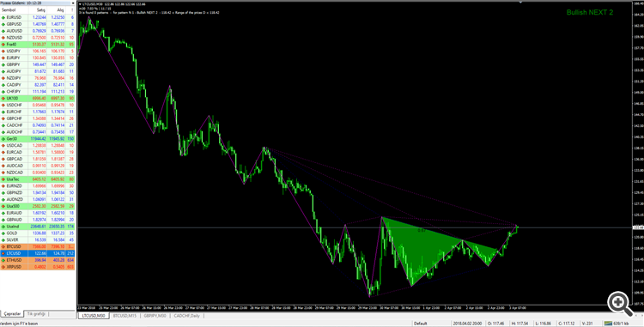Screen dimensions: 644x327
Task: Select the EURAUD symbol row
Action: point(38,213)
